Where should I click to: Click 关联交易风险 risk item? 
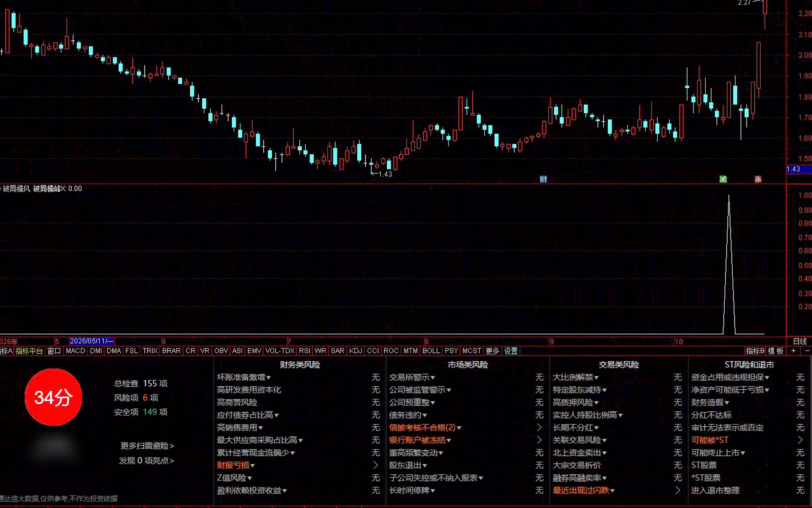tap(580, 440)
